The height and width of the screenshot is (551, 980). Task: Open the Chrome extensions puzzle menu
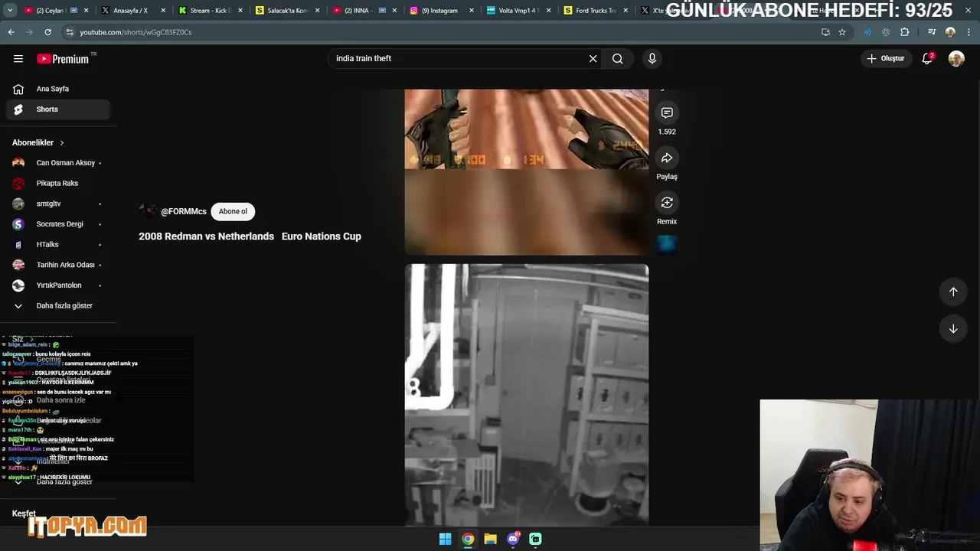tap(905, 32)
